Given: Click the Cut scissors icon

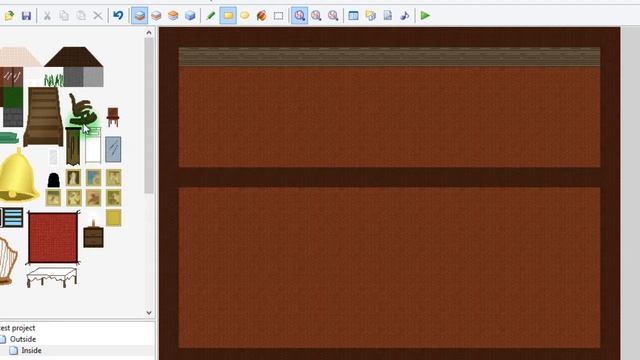Looking at the screenshot, I should 47,16.
